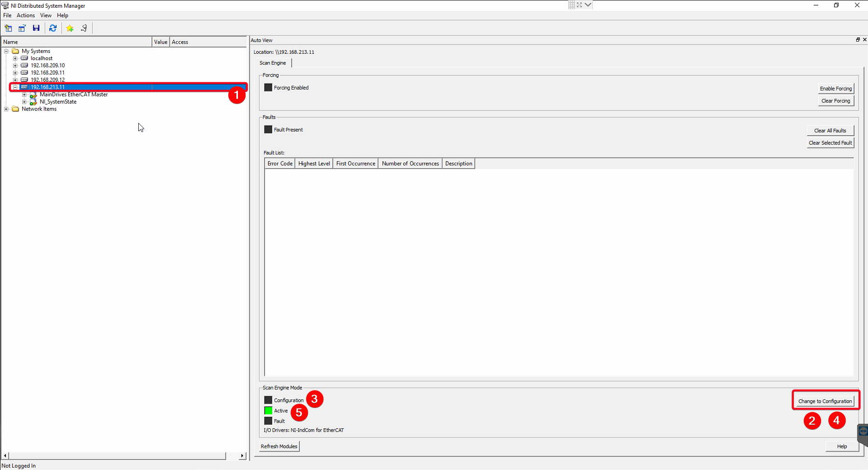Screen dimensions: 868x470
Task: Click the yellow star add-to-My-Systems icon
Action: tap(70, 28)
